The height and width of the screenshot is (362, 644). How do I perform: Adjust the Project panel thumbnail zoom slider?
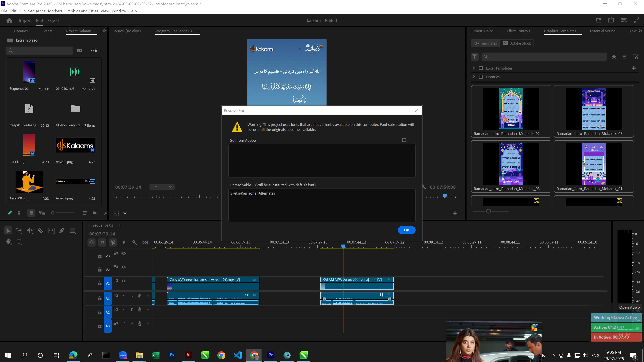[x=63, y=213]
